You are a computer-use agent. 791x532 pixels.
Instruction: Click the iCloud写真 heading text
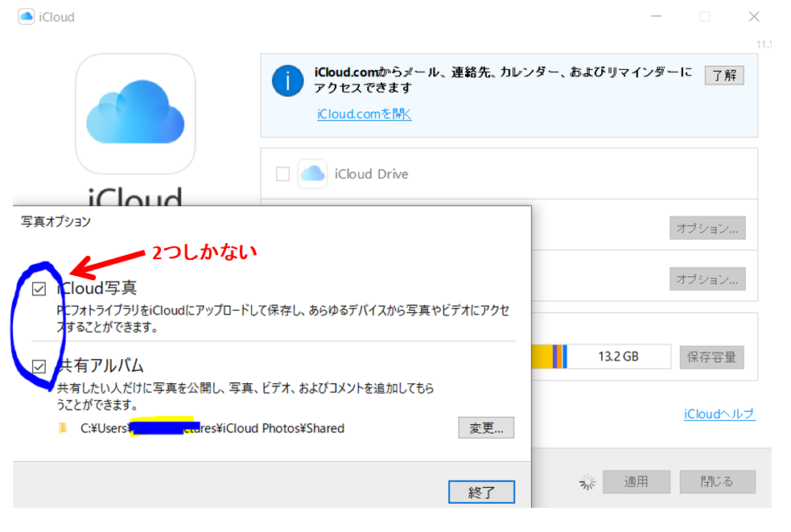(97, 287)
